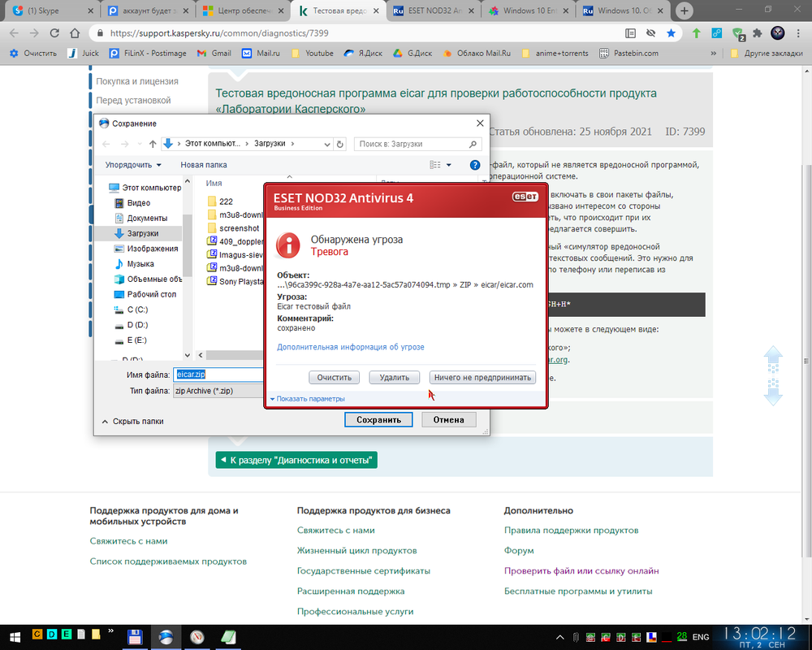Expand Показать параметры in ESET alert

pyautogui.click(x=307, y=399)
